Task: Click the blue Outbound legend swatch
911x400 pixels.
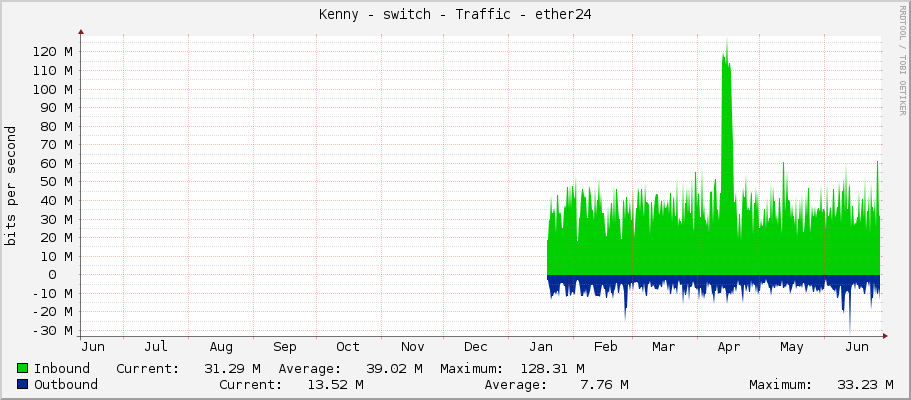Action: tap(23, 384)
